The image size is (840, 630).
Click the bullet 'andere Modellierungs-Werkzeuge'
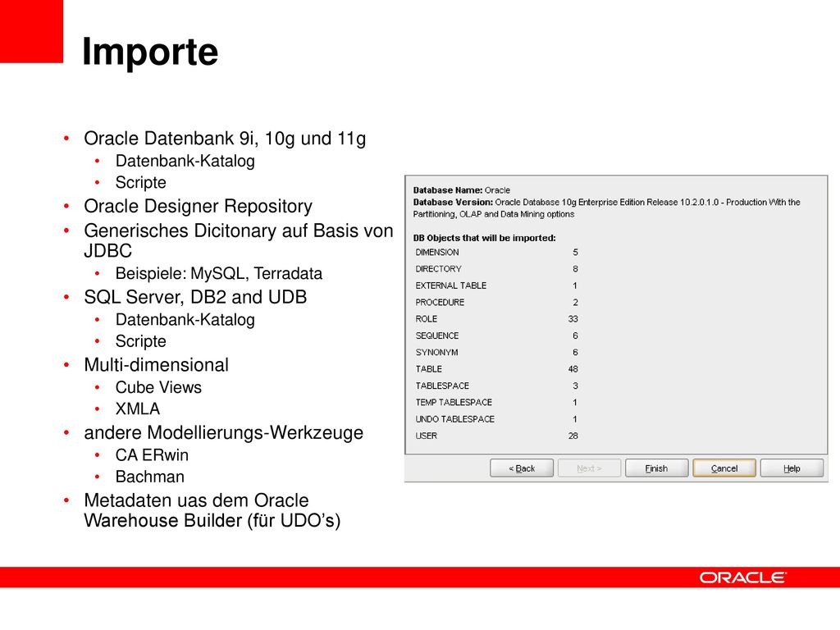click(x=223, y=432)
